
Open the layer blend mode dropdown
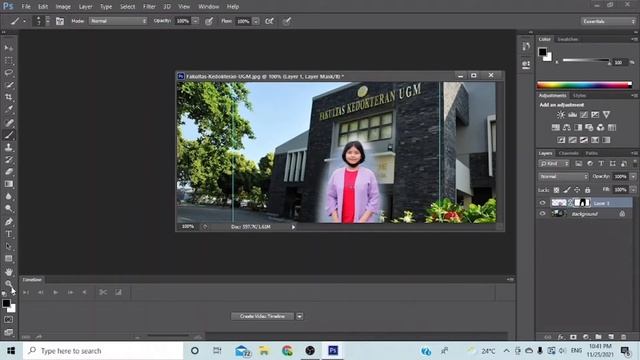(563, 177)
